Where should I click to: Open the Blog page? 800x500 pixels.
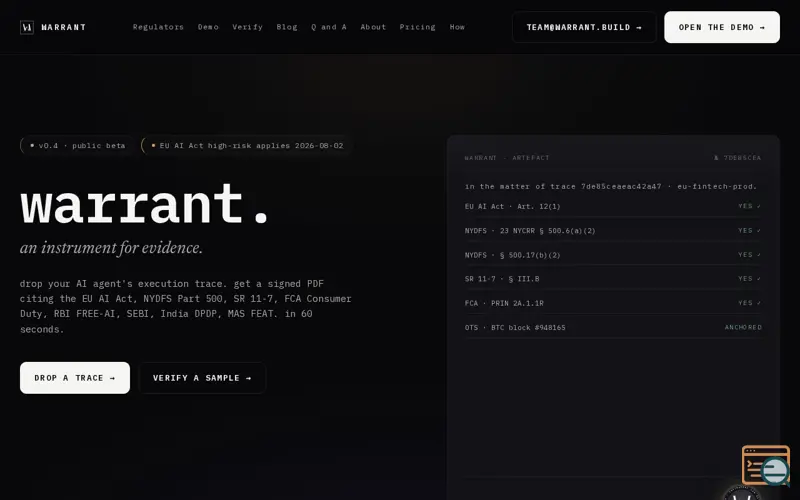(x=287, y=27)
